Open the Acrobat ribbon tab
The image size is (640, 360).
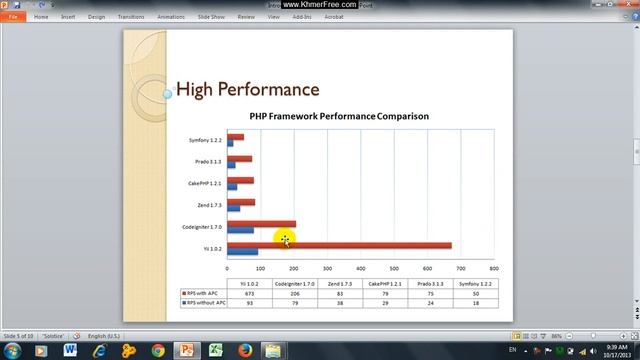[x=334, y=17]
